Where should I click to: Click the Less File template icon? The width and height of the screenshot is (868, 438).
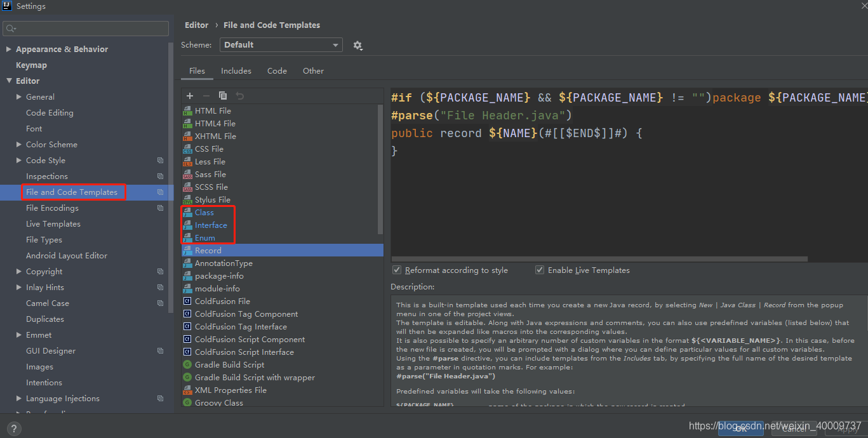click(x=187, y=162)
